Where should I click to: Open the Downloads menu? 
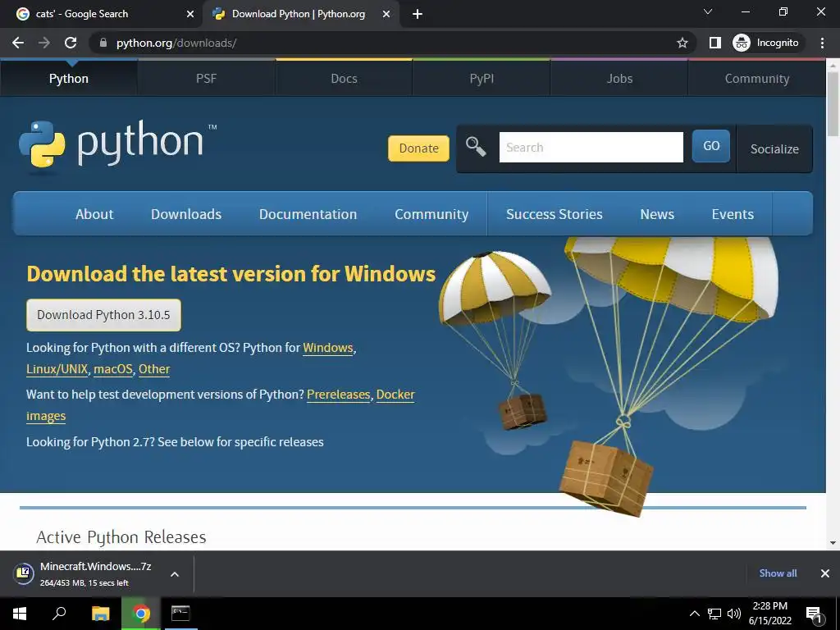(186, 214)
